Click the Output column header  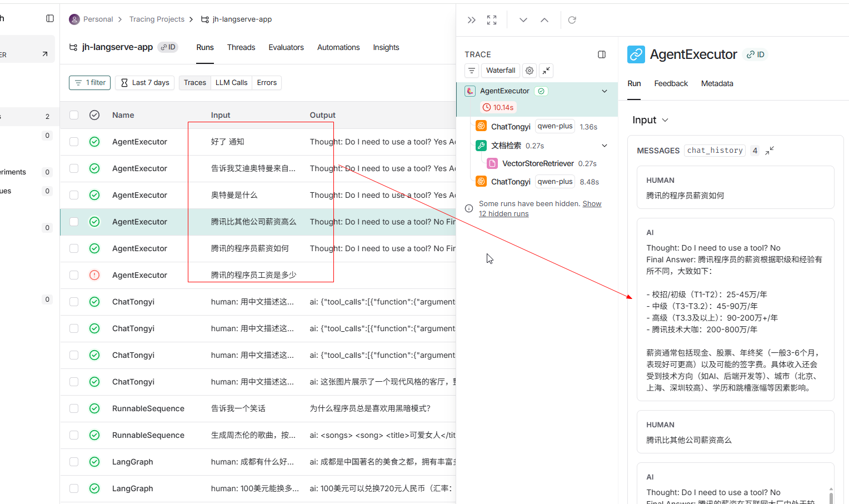[323, 115]
